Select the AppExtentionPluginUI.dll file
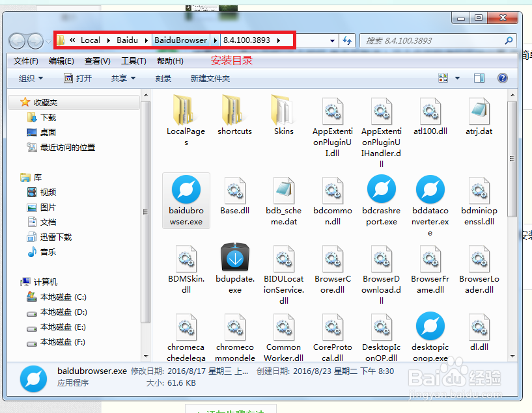 pos(332,127)
